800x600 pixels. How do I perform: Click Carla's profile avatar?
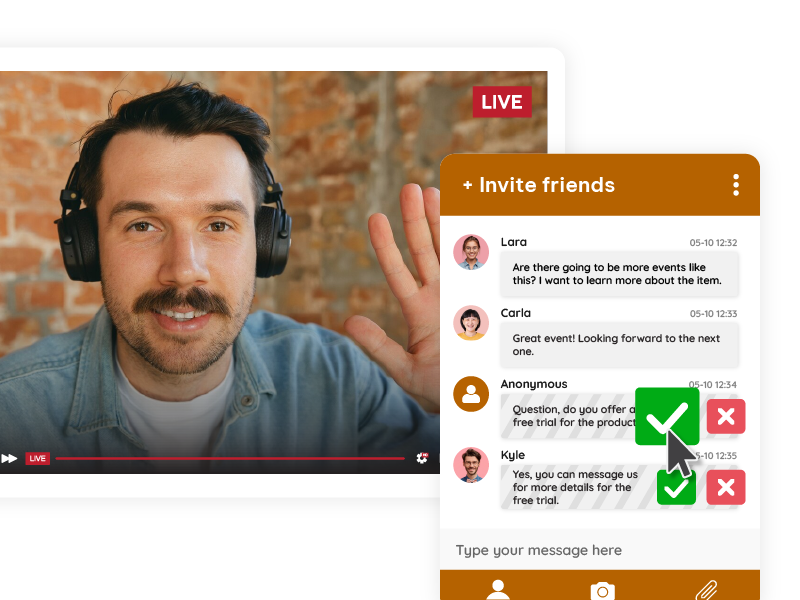click(x=471, y=323)
